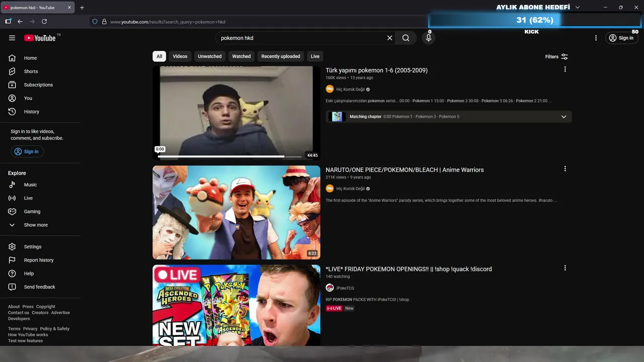Open more options for Anime Warriors video
This screenshot has height=362, width=644.
pyautogui.click(x=565, y=169)
